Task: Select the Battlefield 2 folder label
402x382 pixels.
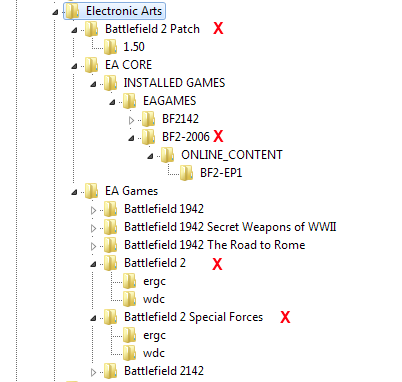Action: pos(155,263)
